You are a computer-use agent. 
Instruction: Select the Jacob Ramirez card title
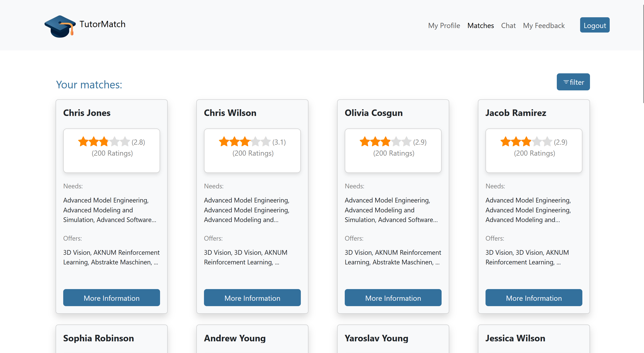[516, 113]
